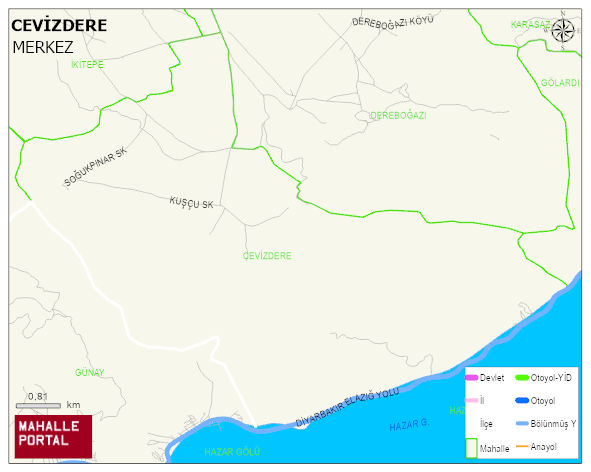This screenshot has width=591, height=472.
Task: Click the KUŞÇU SK street label
Action: pyautogui.click(x=191, y=203)
